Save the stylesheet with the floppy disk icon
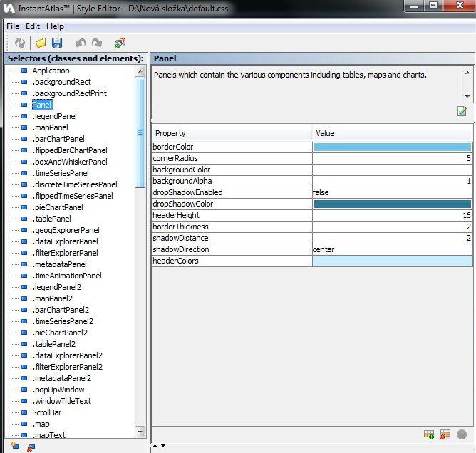This screenshot has width=476, height=453. tap(57, 43)
